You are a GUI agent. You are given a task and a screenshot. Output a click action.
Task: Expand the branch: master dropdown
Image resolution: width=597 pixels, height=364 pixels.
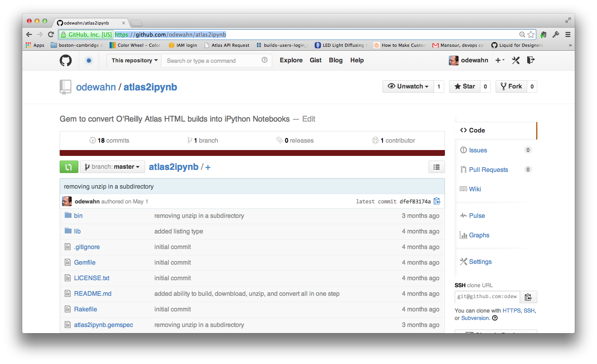[112, 167]
